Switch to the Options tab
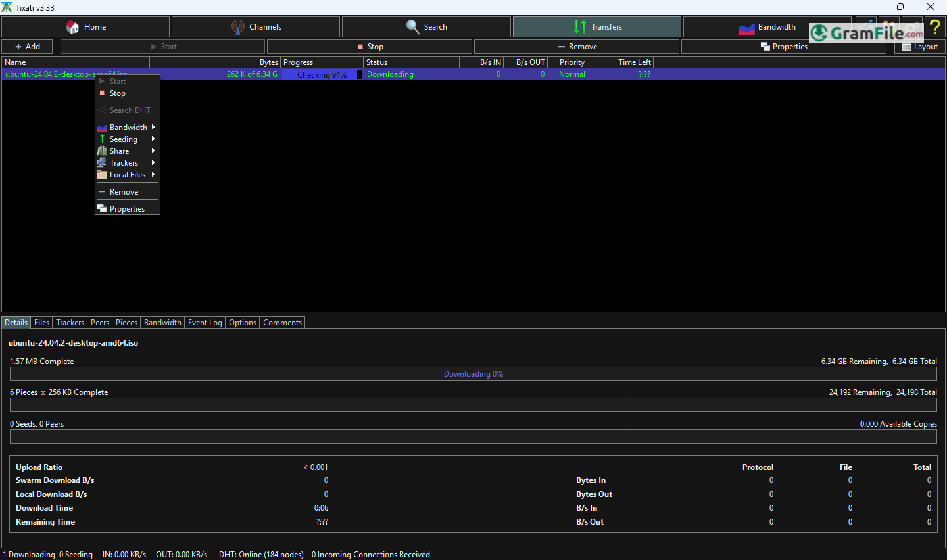This screenshot has height=560, width=947. (x=243, y=323)
